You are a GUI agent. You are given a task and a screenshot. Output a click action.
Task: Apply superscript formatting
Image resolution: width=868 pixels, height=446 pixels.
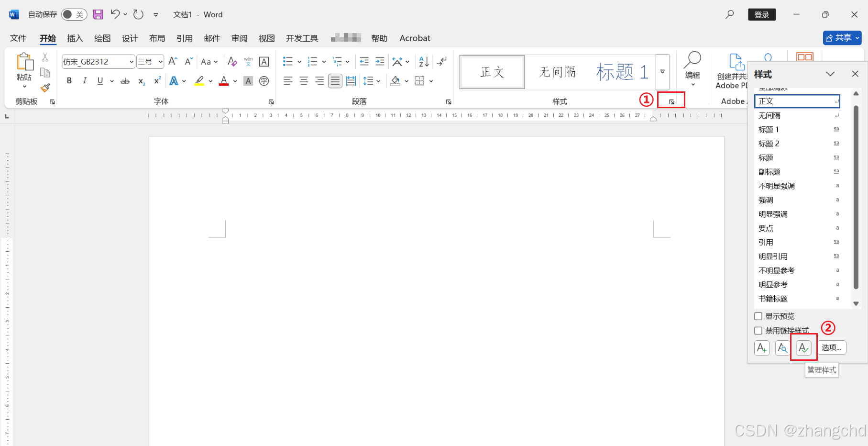[x=157, y=81]
